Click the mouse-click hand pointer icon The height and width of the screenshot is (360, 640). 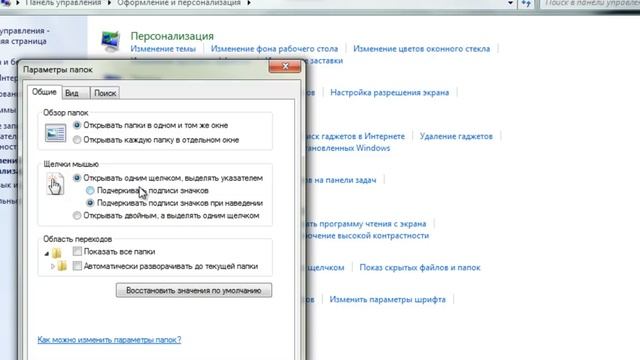[55, 184]
